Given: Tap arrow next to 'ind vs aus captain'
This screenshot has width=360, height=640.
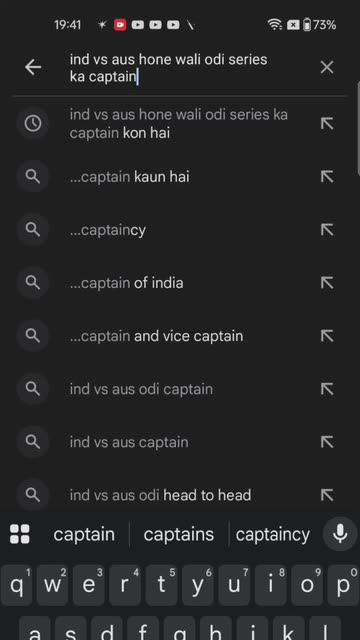Looking at the screenshot, I should click(327, 442).
